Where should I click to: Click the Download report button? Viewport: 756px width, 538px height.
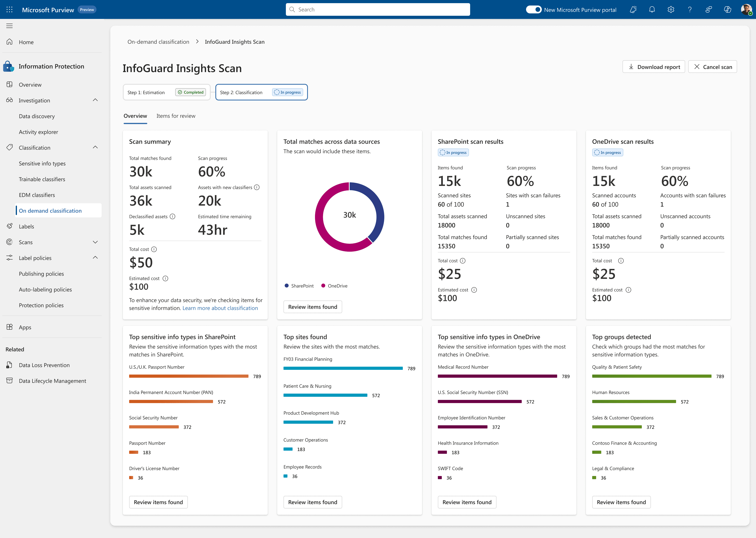pyautogui.click(x=654, y=67)
